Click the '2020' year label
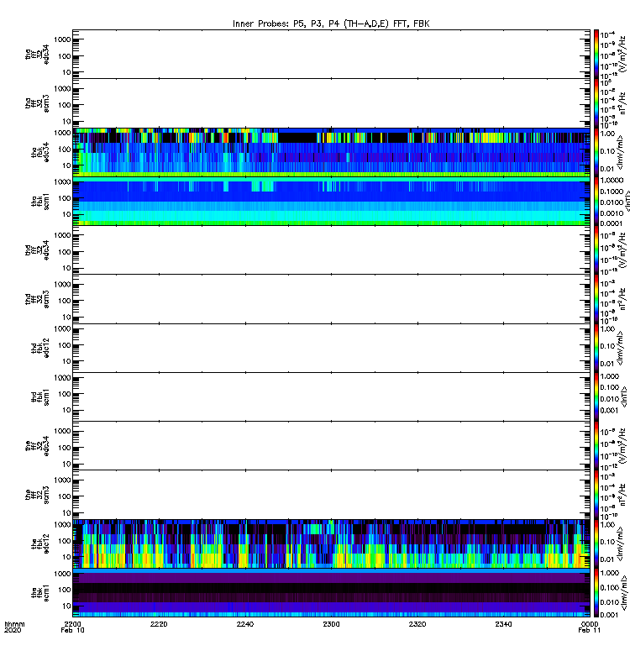630x672 pixels. pyautogui.click(x=13, y=630)
